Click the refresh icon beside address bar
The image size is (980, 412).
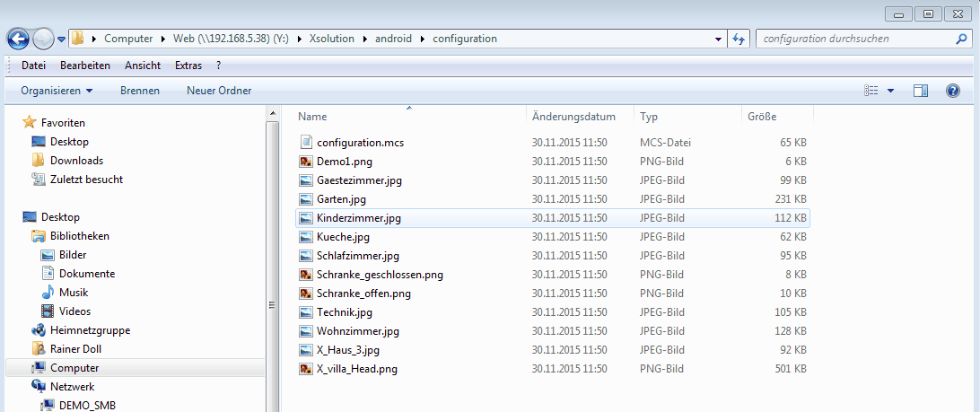[x=739, y=39]
